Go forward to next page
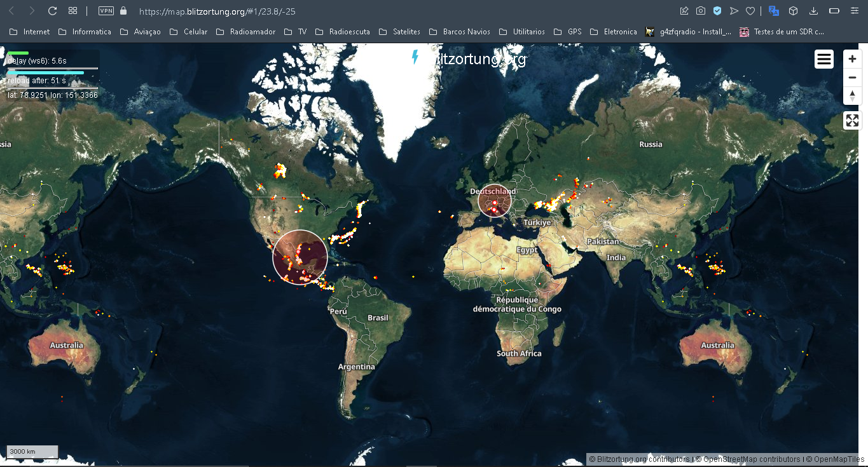Screen dimensions: 868x467 coord(32,11)
